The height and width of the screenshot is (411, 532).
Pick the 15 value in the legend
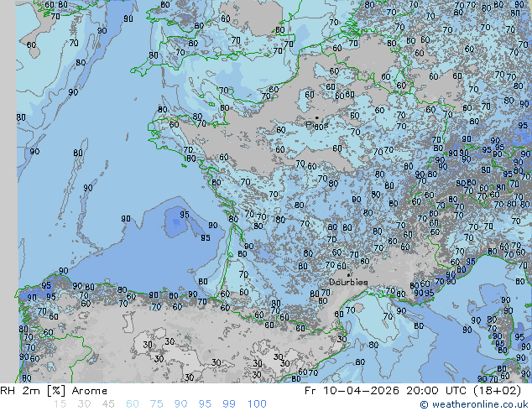point(60,403)
